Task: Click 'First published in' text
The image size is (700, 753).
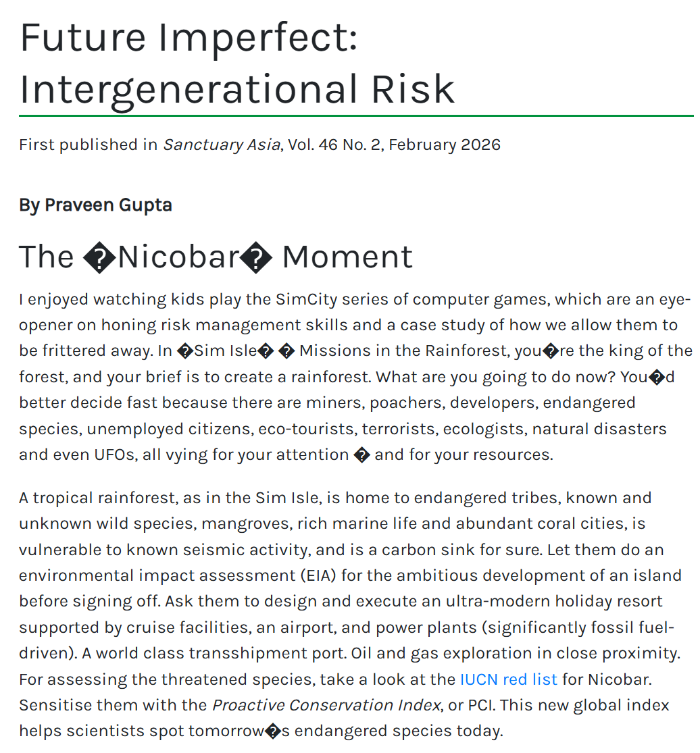Action: [x=88, y=145]
